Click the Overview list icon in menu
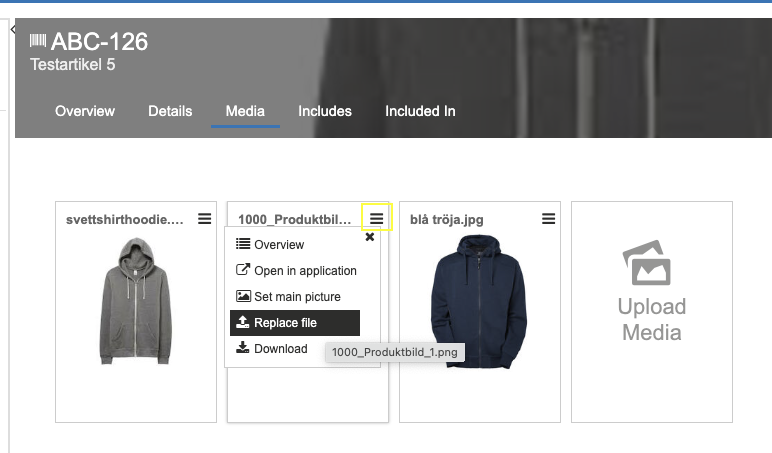The width and height of the screenshot is (772, 453). tap(243, 244)
